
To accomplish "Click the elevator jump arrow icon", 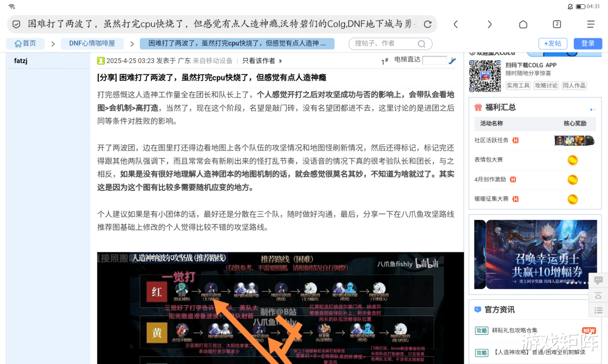I will 452,60.
